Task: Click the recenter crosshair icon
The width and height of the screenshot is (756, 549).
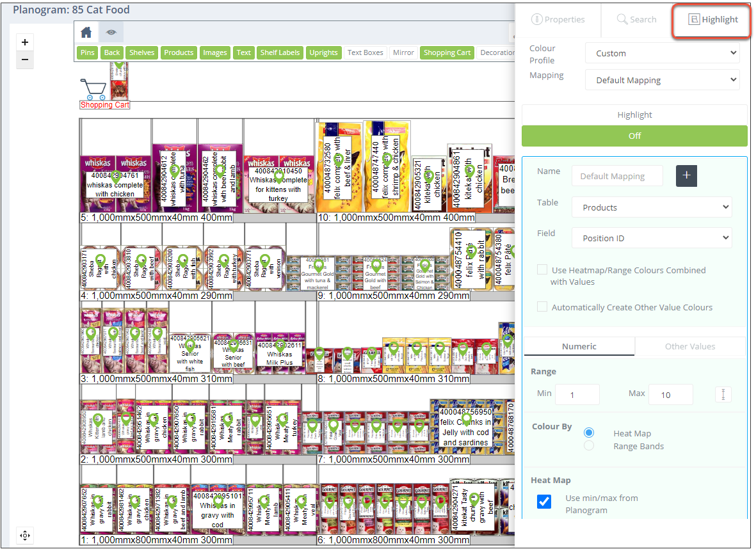Action: point(25,536)
